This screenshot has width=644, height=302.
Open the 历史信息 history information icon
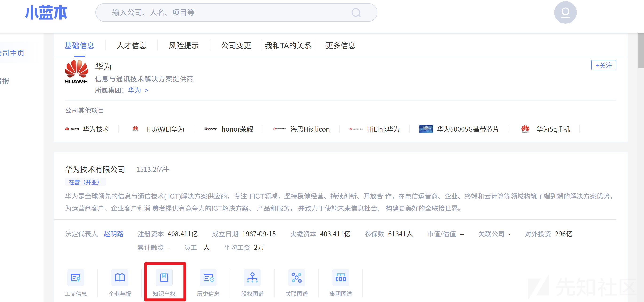click(208, 282)
